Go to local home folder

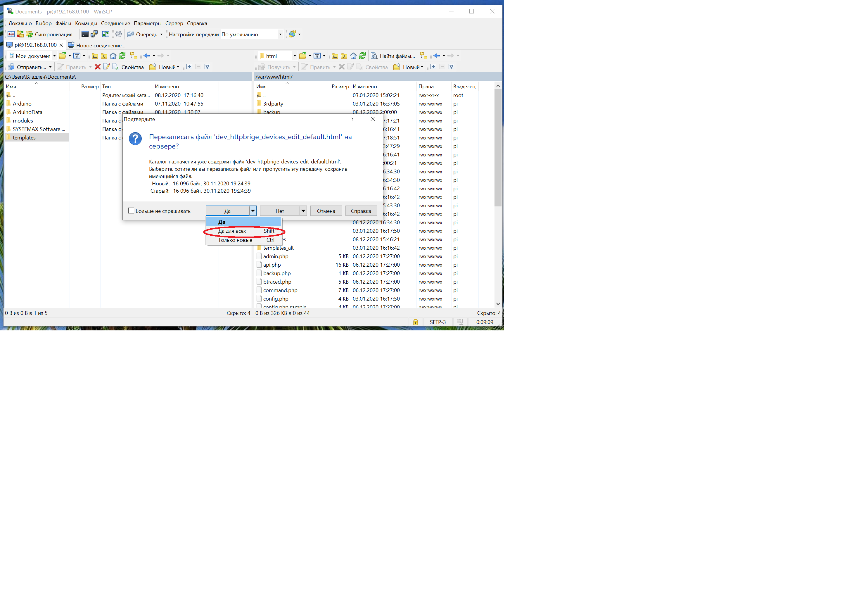coord(113,56)
